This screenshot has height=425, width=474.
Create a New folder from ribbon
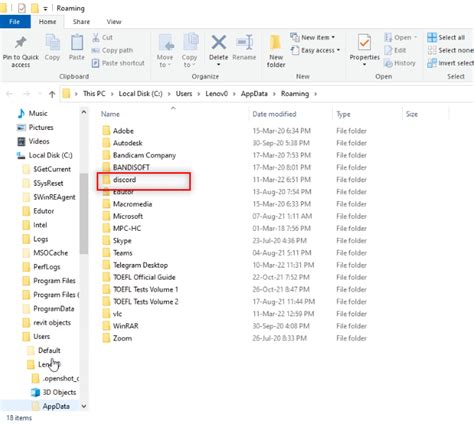276,51
